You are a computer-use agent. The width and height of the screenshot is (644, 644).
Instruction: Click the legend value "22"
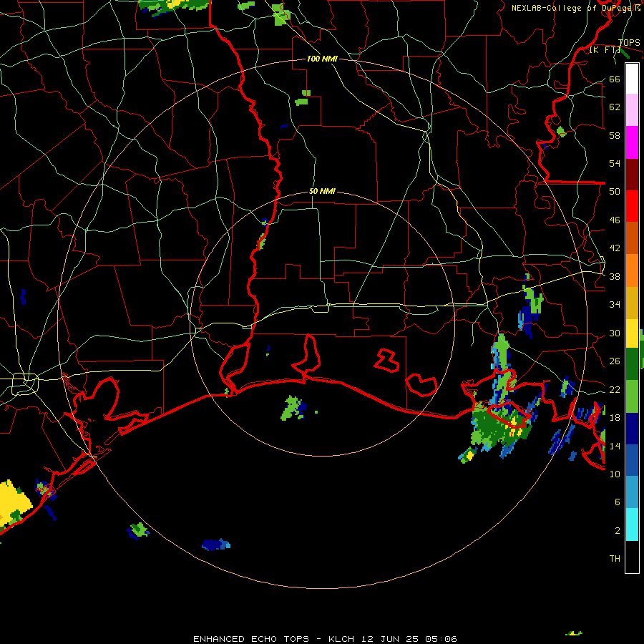[615, 389]
